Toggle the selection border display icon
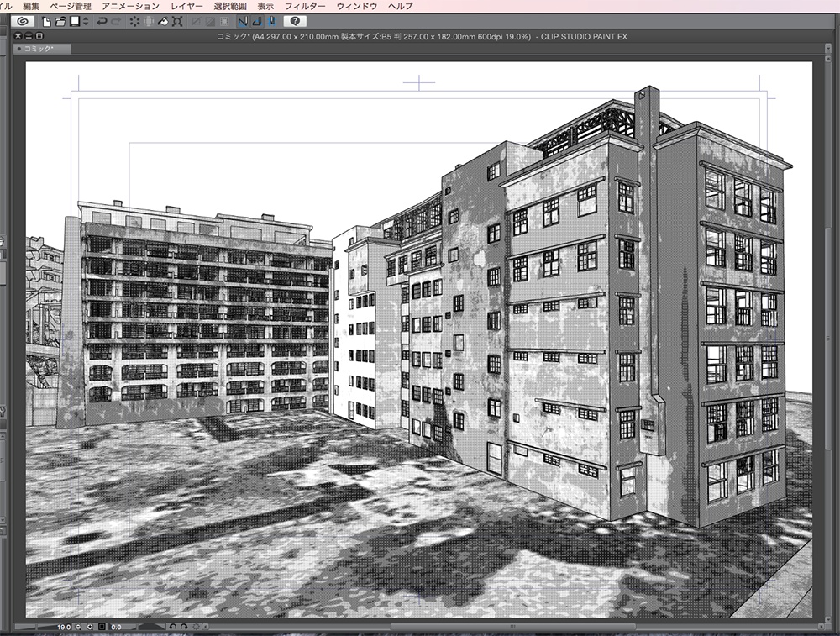Image resolution: width=840 pixels, height=636 pixels. [224, 22]
